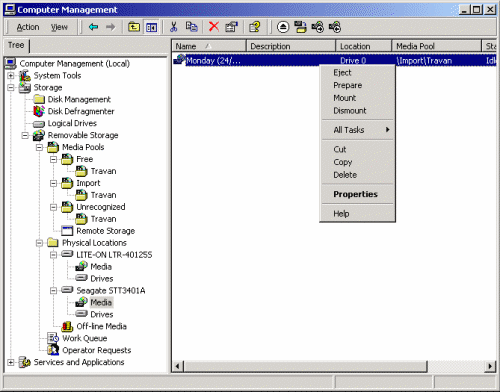Open the Action menu

28,27
